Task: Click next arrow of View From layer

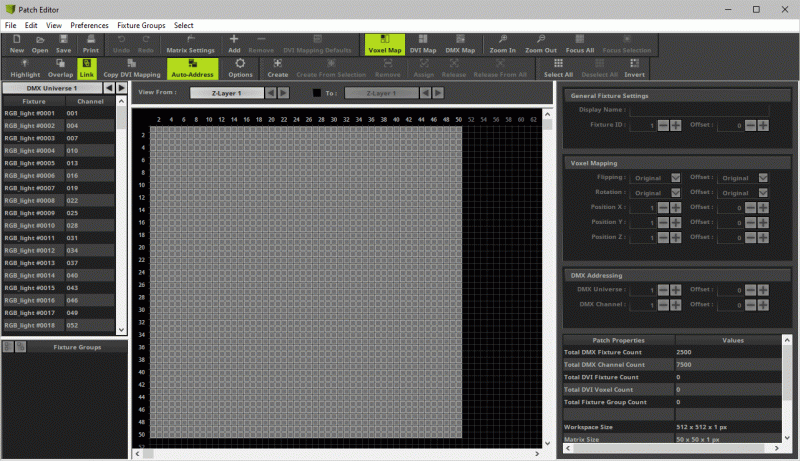Action: (x=283, y=93)
